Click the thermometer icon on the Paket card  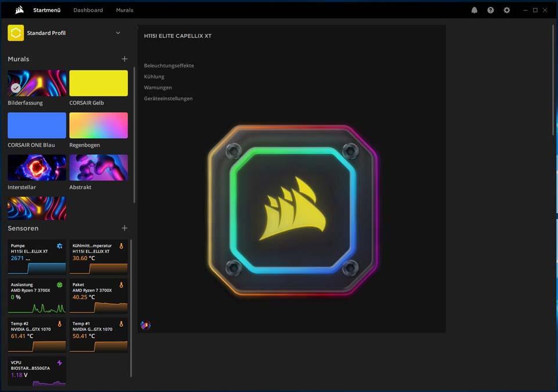pos(121,285)
